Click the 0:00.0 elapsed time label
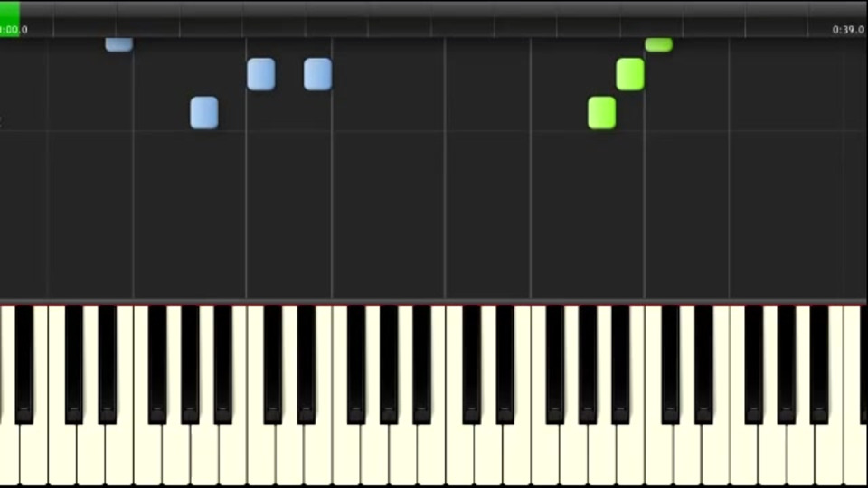The height and width of the screenshot is (488, 868). point(14,30)
